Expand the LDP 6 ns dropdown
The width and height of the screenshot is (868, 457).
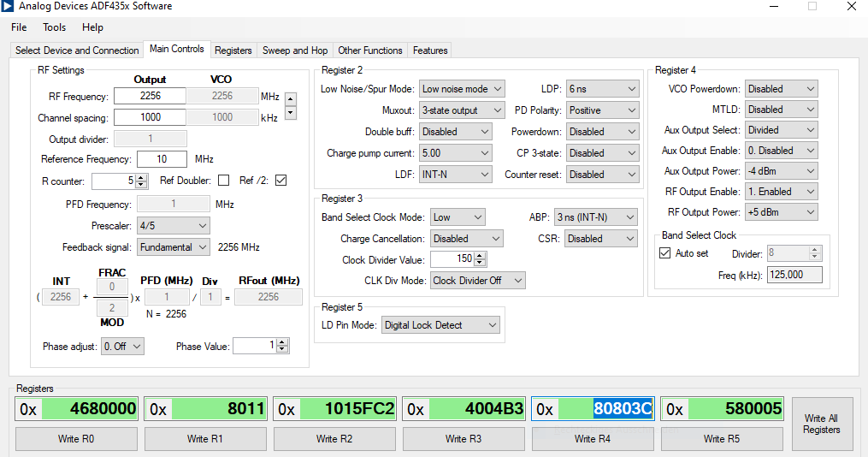coord(602,89)
